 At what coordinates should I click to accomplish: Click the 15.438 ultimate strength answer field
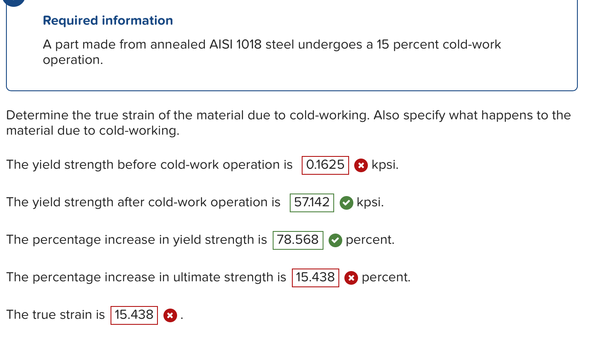(x=315, y=278)
